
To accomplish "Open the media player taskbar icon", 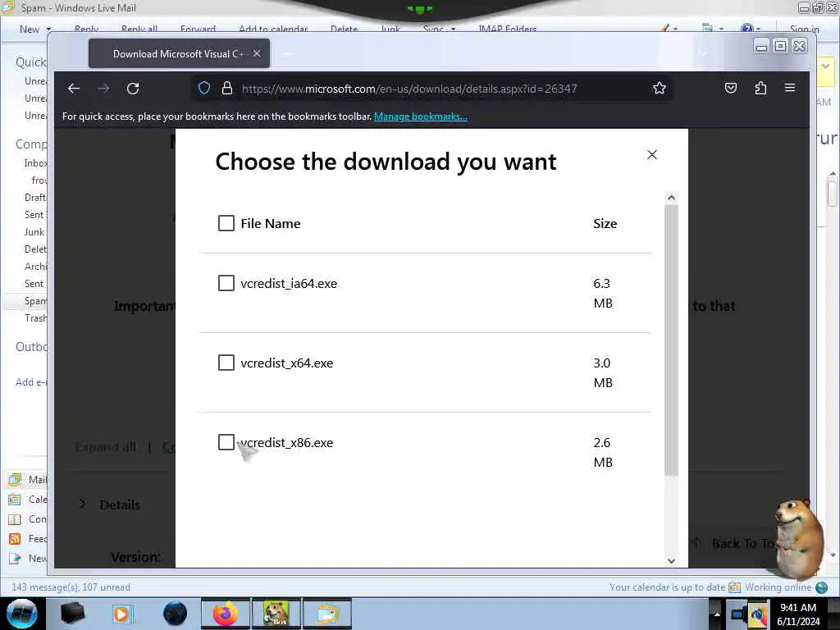I will click(x=121, y=614).
